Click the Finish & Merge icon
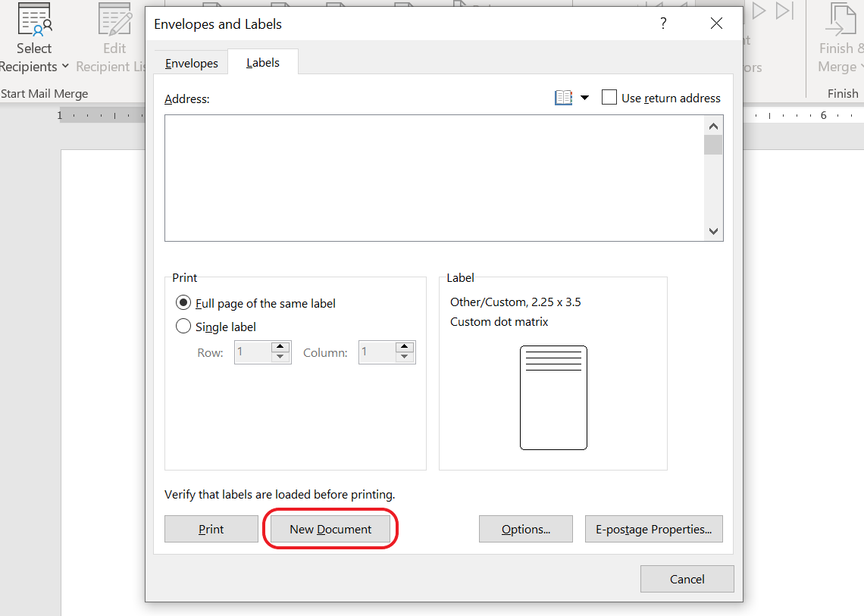The width and height of the screenshot is (864, 616). coord(840,20)
